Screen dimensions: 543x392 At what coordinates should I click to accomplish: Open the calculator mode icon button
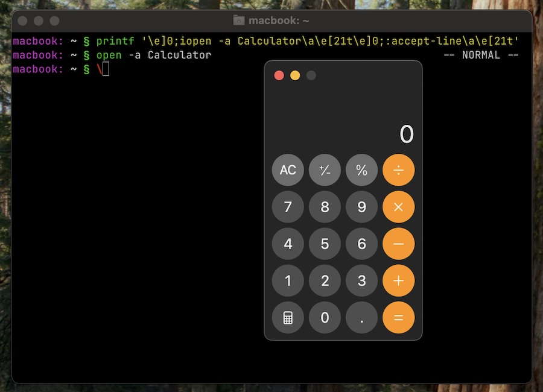288,318
